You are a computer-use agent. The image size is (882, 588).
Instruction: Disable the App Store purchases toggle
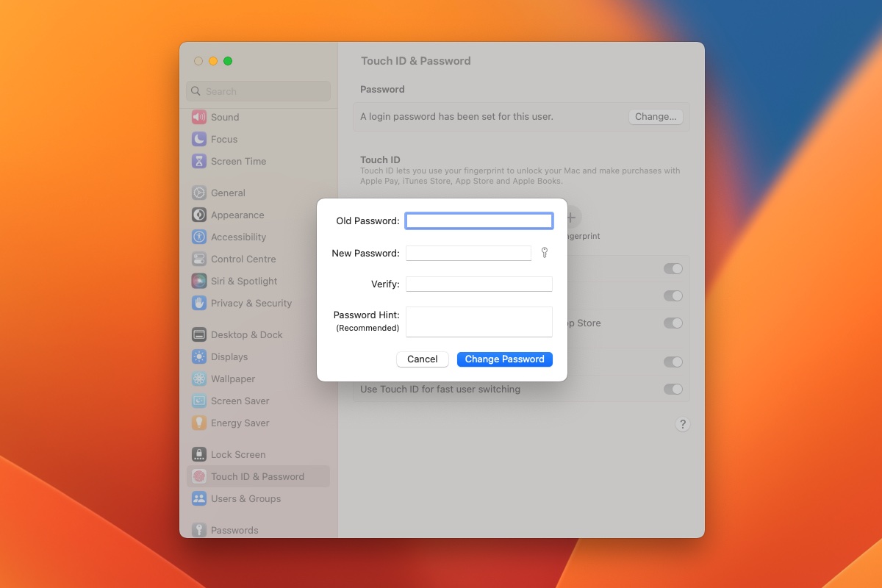[673, 323]
